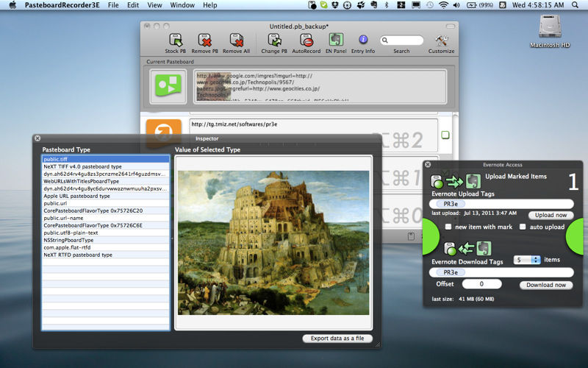Screen dimensions: 588x368
Task: Select NeXT RTFD pasteboard type row
Action: [x=106, y=255]
